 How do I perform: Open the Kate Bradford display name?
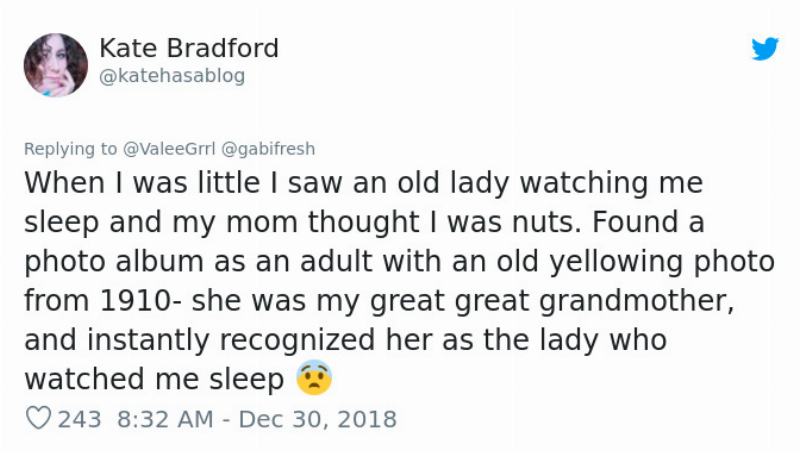tap(189, 48)
